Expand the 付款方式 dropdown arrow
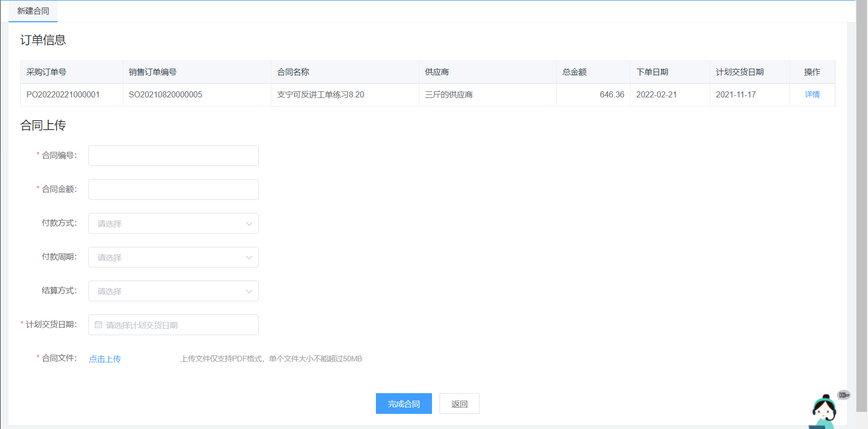This screenshot has height=429, width=868. point(249,224)
